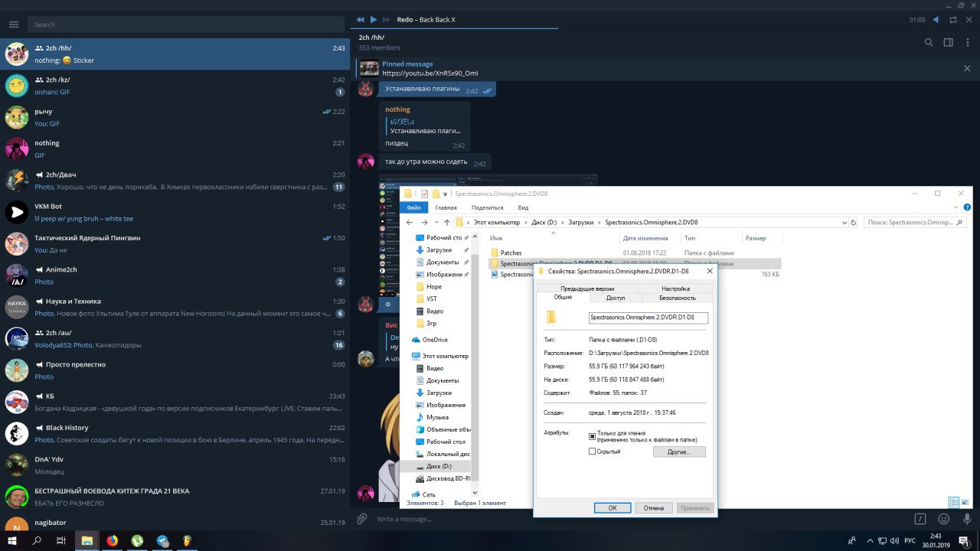Switch to Главная ribbon tab

click(x=446, y=207)
